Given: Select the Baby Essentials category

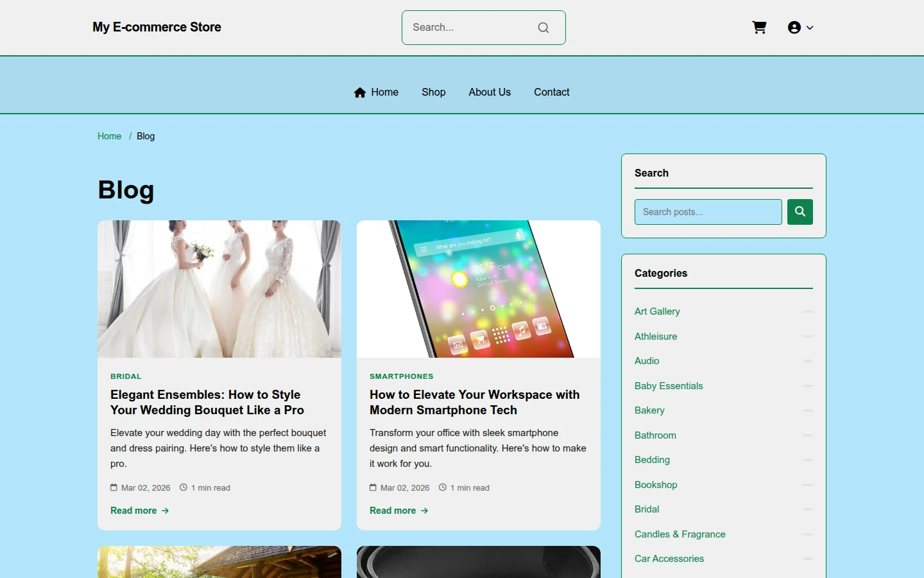Looking at the screenshot, I should (x=669, y=386).
